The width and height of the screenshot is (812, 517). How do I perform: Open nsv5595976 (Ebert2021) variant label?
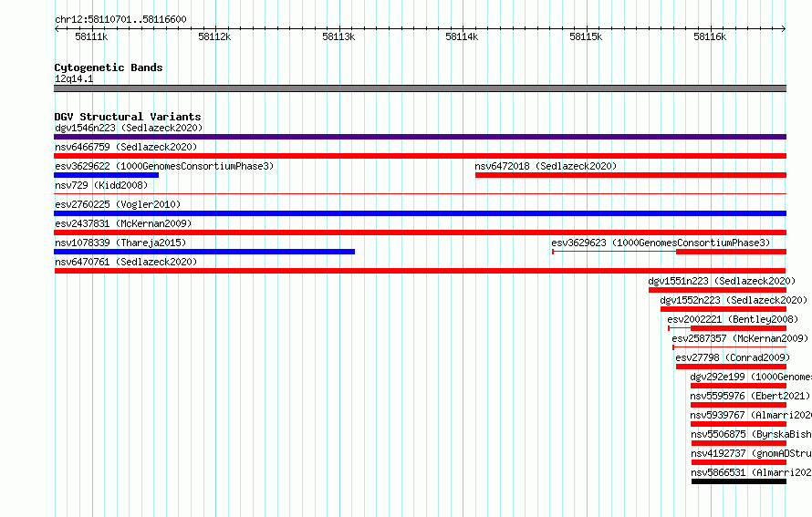point(750,396)
